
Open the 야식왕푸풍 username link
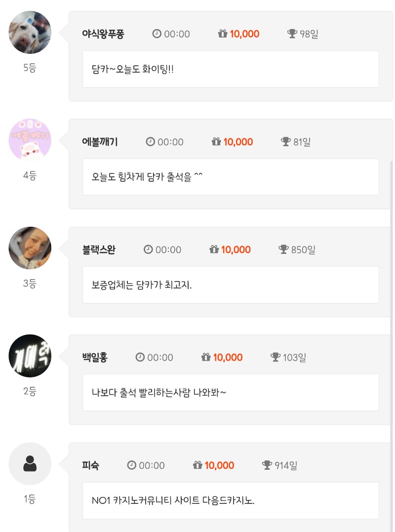pyautogui.click(x=103, y=34)
